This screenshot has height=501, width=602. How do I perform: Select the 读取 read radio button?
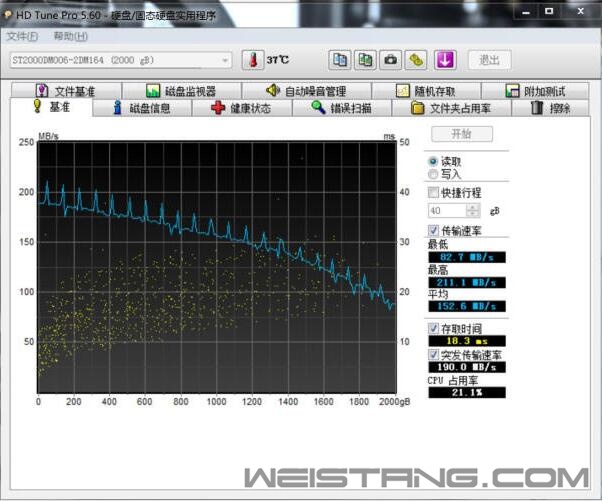point(433,162)
